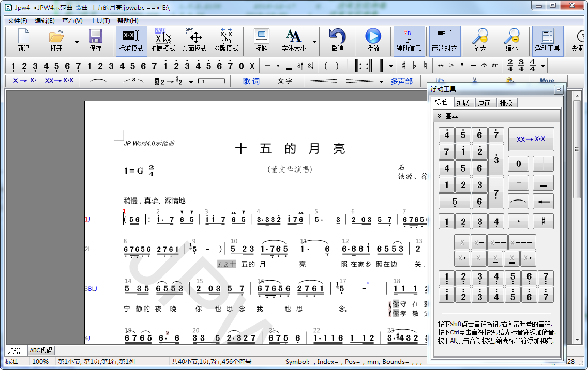Click the slur arc button in the floating panel
The height and width of the screenshot is (370, 588).
518,202
